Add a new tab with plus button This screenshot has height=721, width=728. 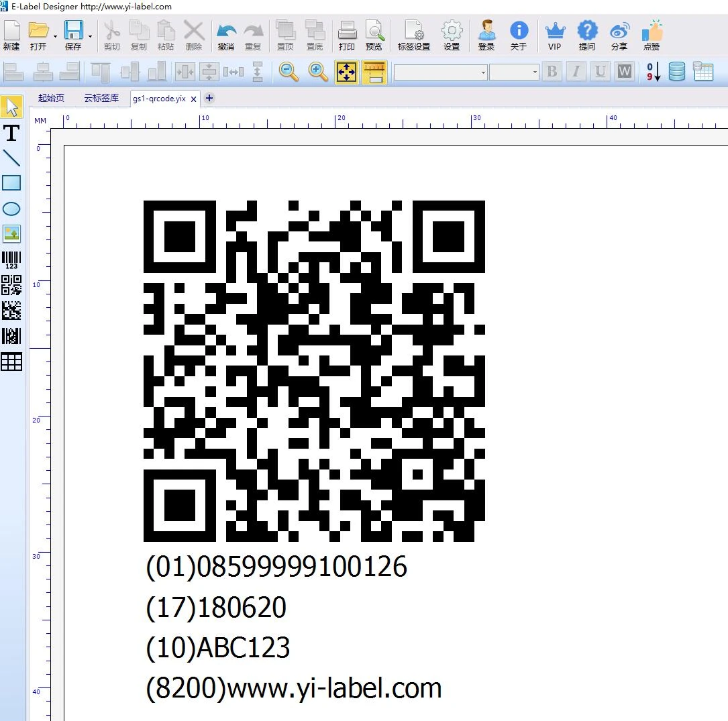pyautogui.click(x=209, y=98)
